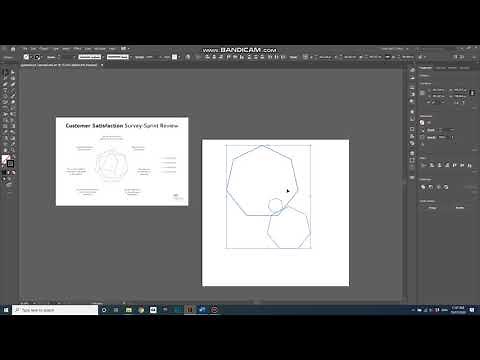Click the Home icon in Illustrator's menu bar
The height and width of the screenshot is (360, 480).
click(13, 49)
